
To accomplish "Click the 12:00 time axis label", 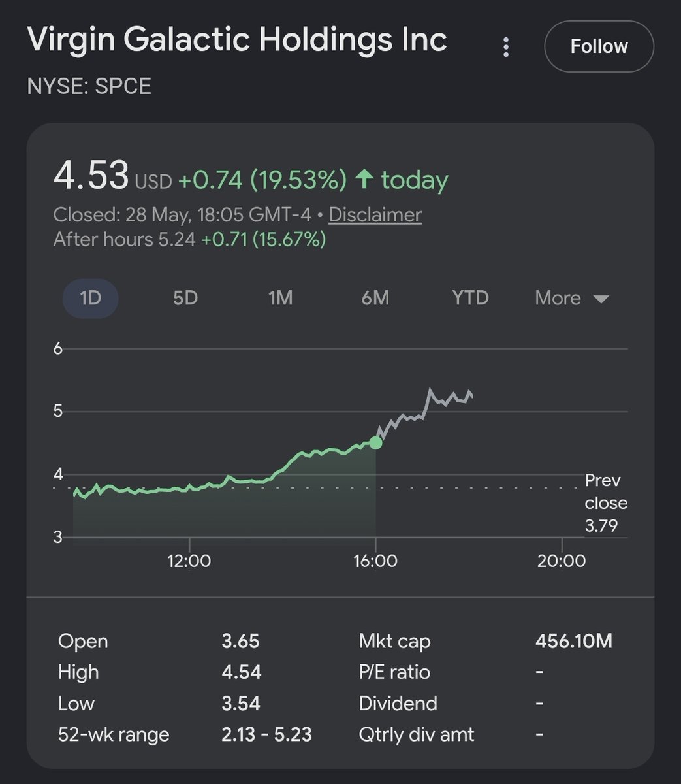I will (x=189, y=561).
